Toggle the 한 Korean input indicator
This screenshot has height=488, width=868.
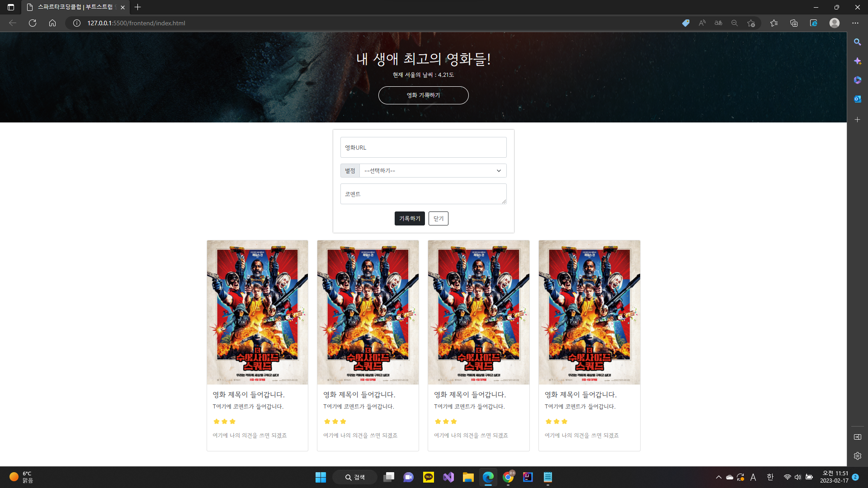[x=770, y=477]
